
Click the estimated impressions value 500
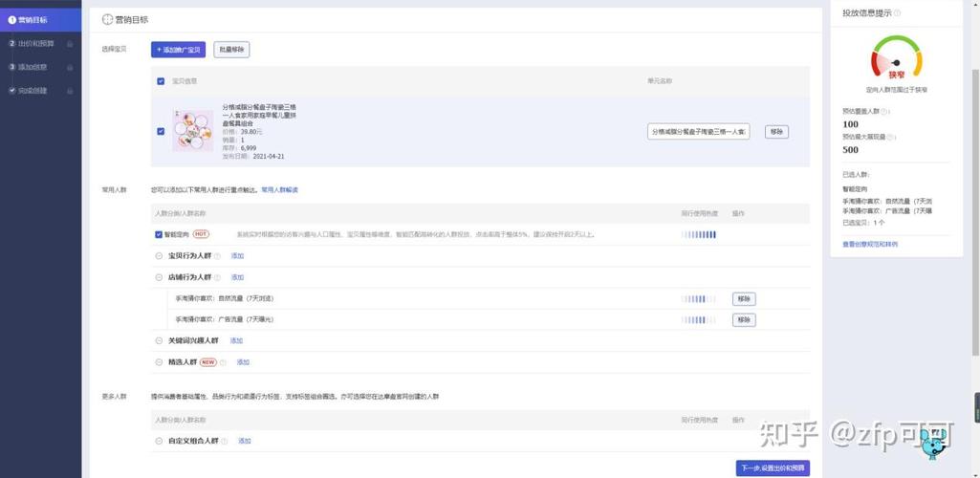(851, 150)
